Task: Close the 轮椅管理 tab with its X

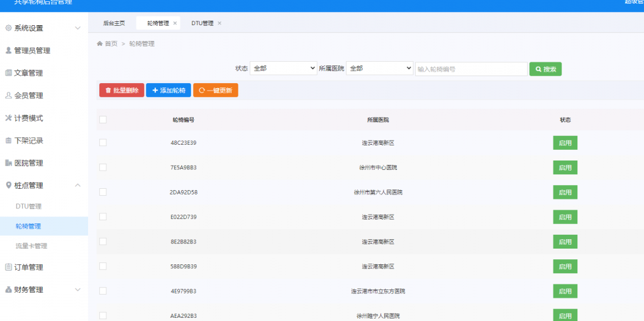Action: pyautogui.click(x=175, y=23)
